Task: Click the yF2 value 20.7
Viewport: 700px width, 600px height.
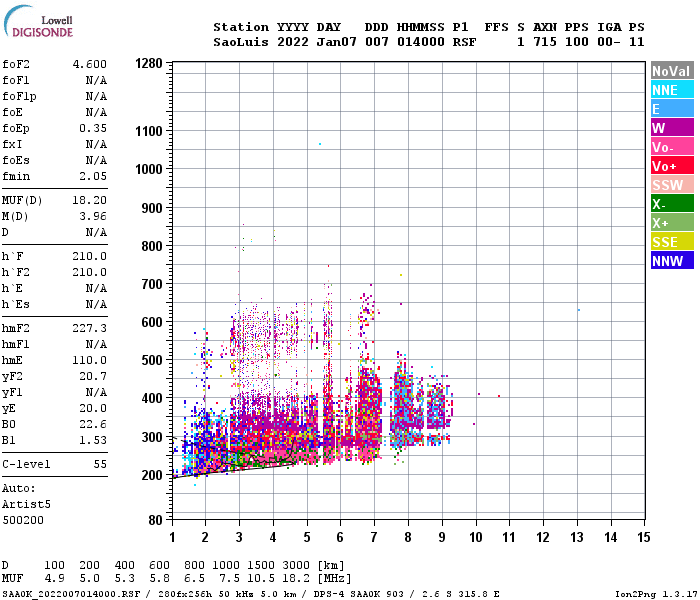Action: pos(93,376)
